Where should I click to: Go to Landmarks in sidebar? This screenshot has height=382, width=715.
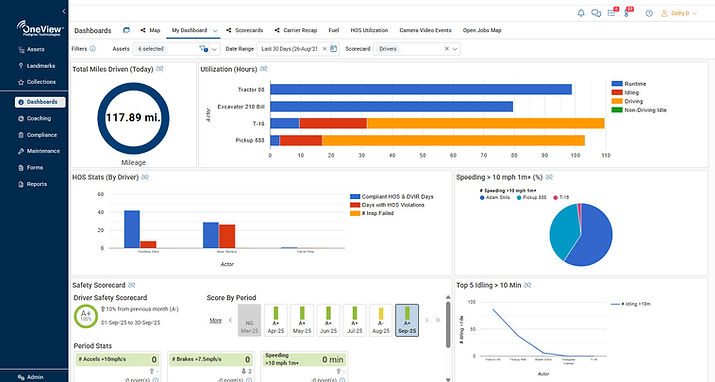click(x=36, y=66)
